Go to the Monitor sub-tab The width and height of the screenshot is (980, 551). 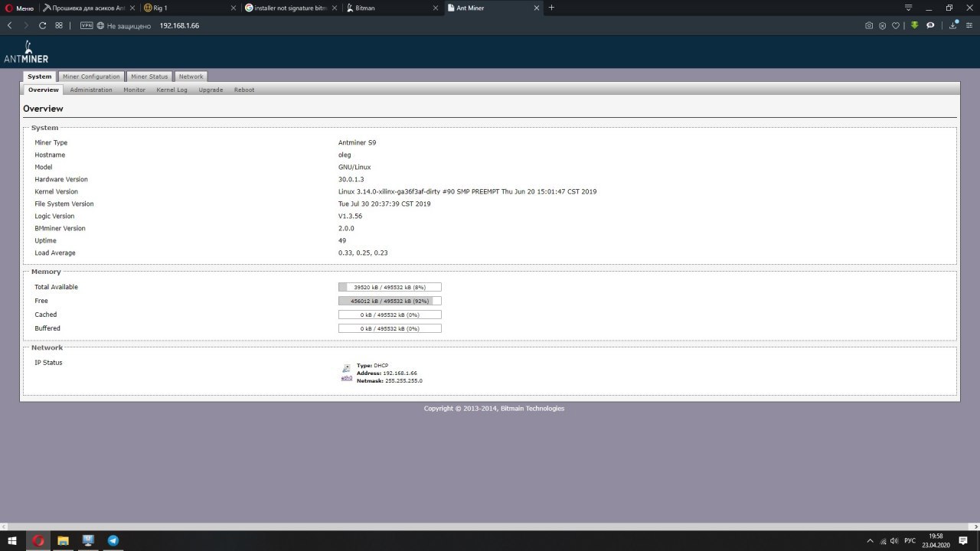click(135, 90)
